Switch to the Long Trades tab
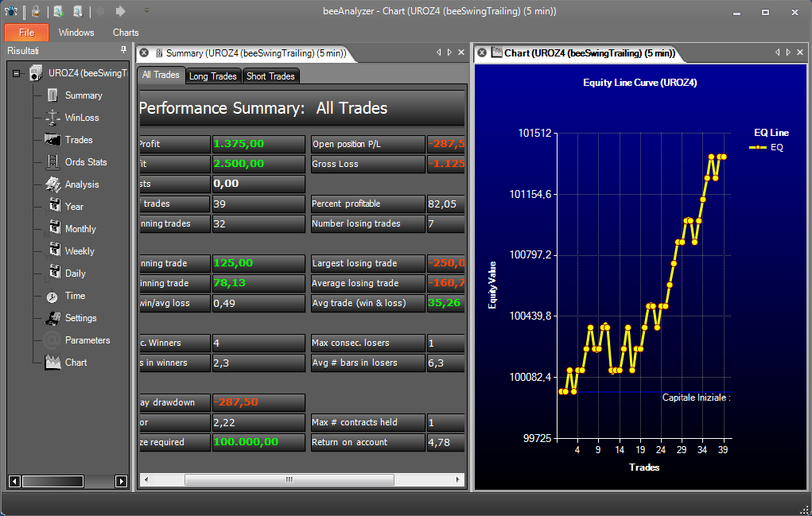Image resolution: width=812 pixels, height=516 pixels. pyautogui.click(x=213, y=76)
